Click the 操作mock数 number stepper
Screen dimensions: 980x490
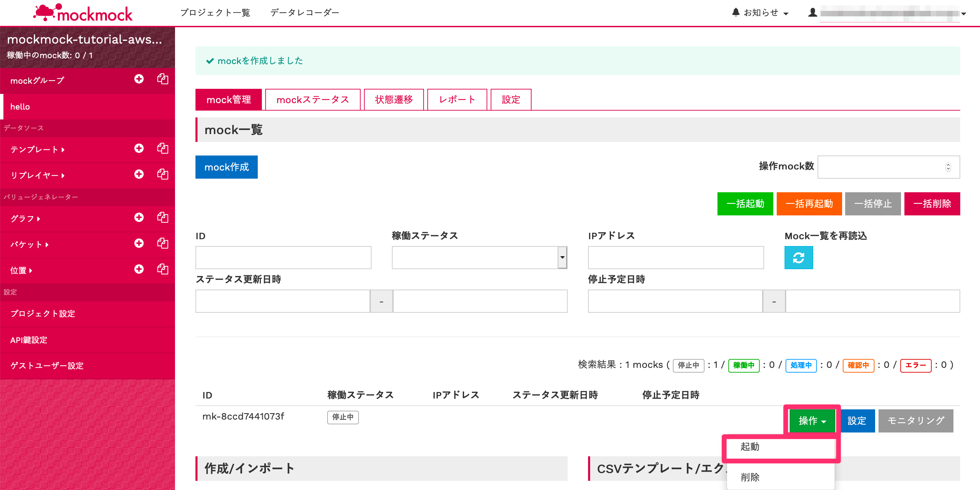948,167
